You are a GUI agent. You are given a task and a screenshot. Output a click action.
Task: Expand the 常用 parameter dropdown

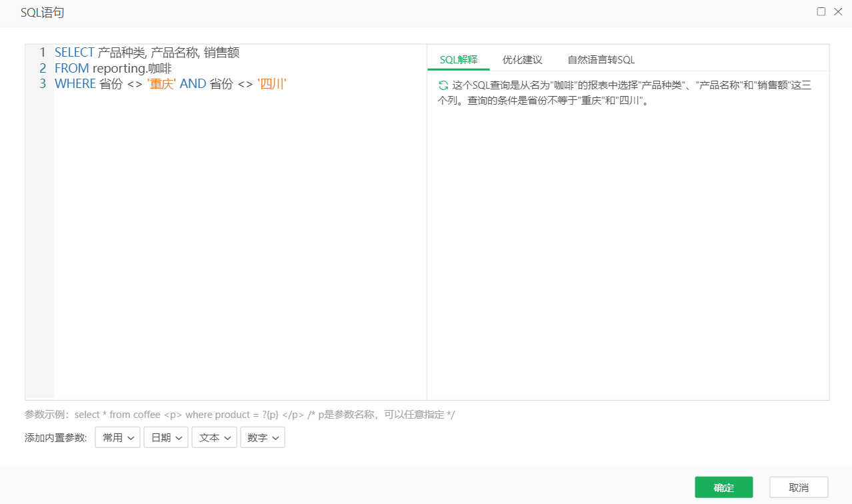(x=117, y=437)
